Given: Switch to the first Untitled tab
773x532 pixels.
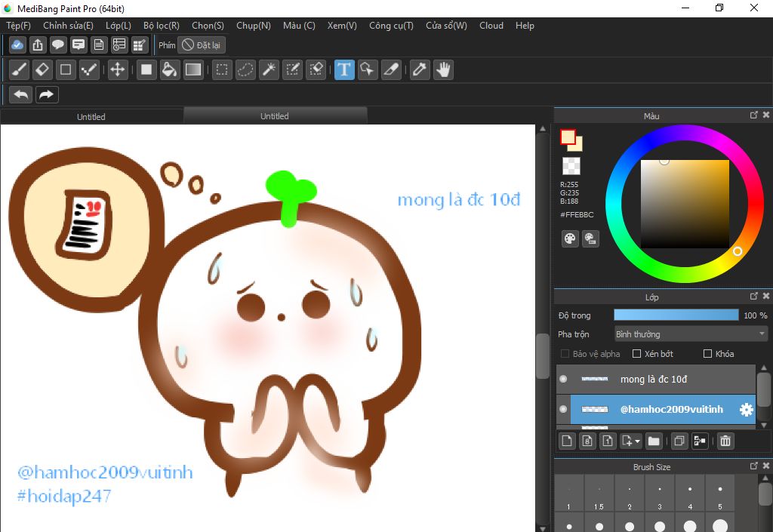Looking at the screenshot, I should [91, 116].
